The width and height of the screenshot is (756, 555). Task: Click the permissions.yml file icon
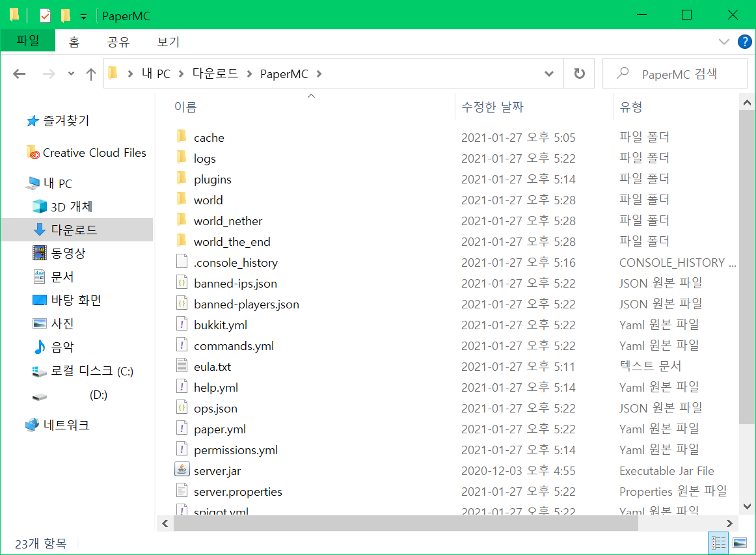tap(182, 449)
